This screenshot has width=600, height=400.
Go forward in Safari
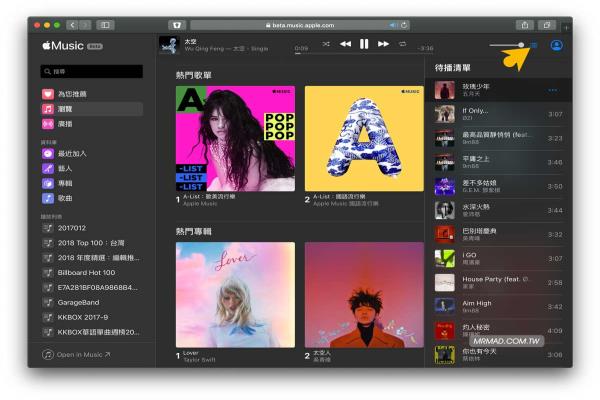[x=85, y=25]
